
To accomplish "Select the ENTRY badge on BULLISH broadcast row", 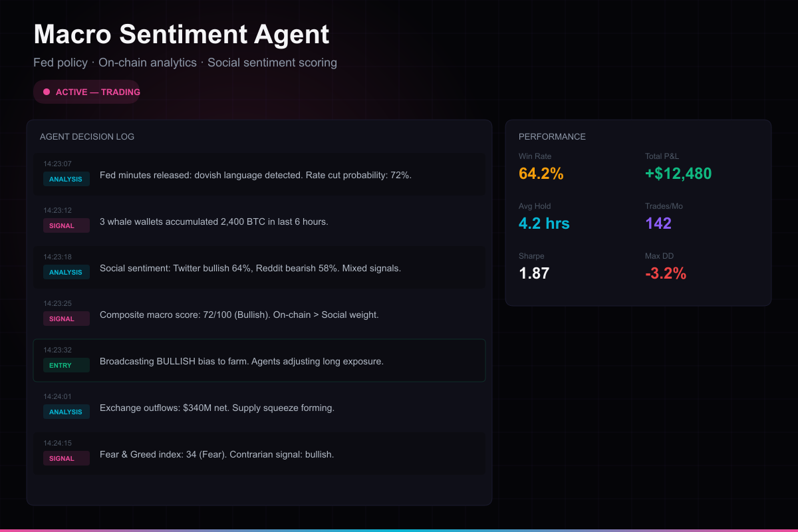I will [x=66, y=365].
